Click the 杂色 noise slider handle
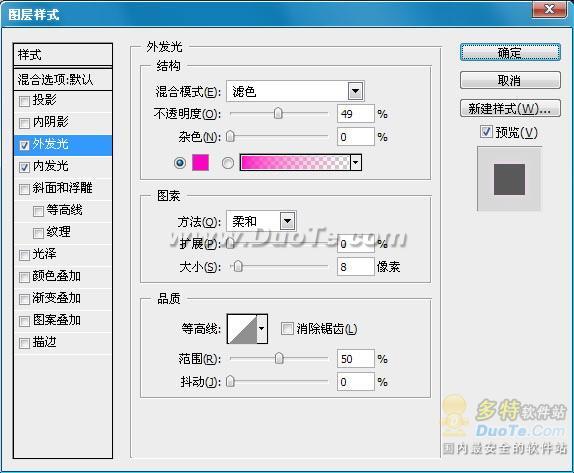The image size is (574, 473). [230, 136]
